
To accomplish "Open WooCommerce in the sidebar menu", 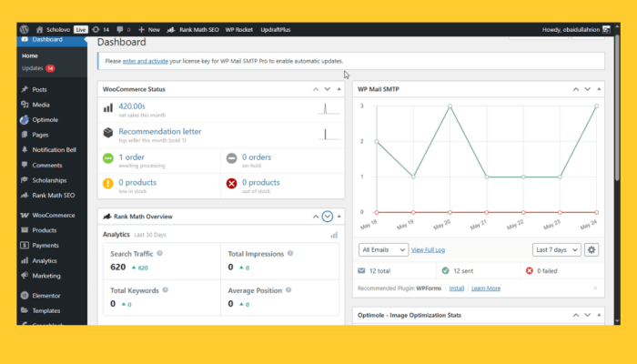I will pos(53,215).
